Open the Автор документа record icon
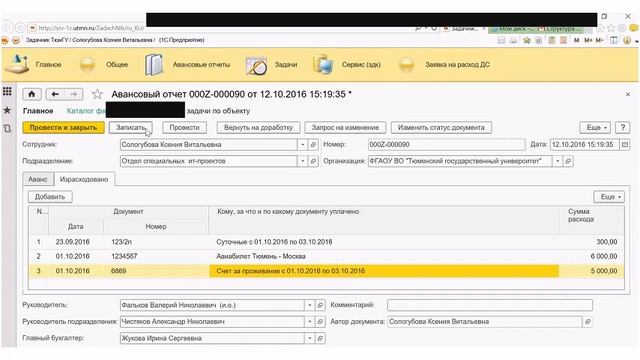This screenshot has width=640, height=360. (588, 322)
